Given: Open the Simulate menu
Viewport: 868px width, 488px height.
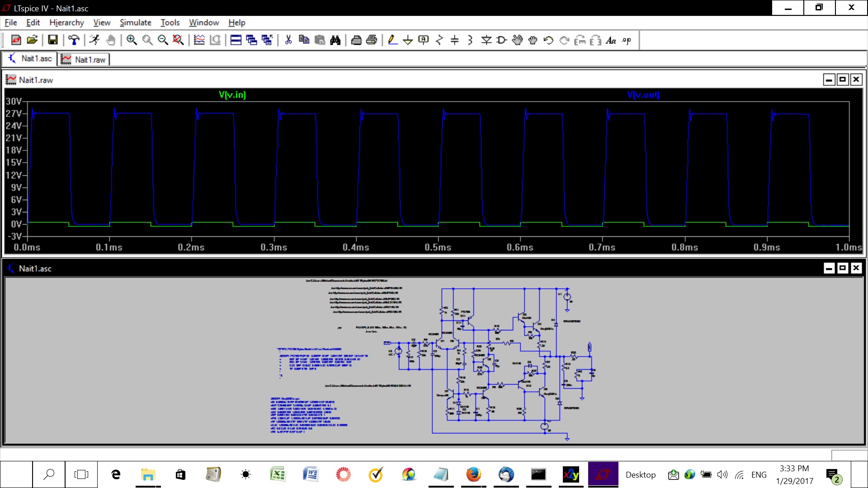Looking at the screenshot, I should click(136, 23).
